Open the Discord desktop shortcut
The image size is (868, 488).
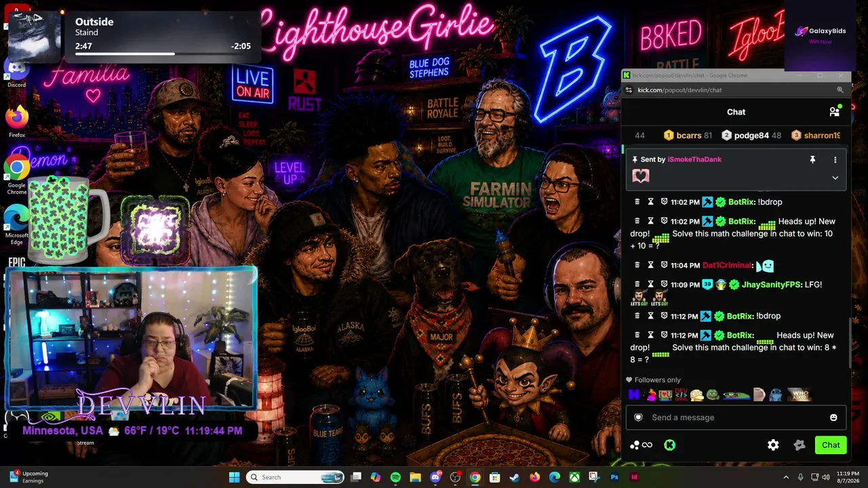click(x=17, y=73)
